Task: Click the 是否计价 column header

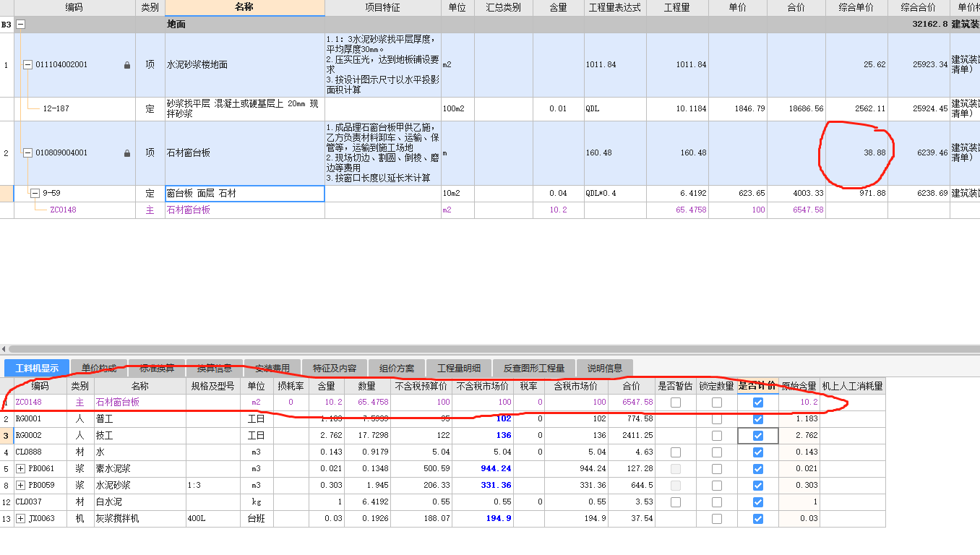Action: point(757,386)
